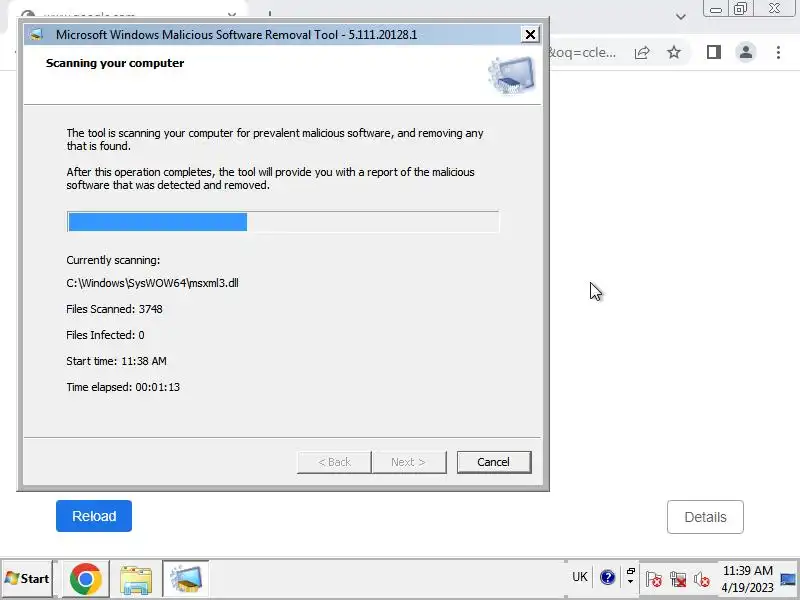The width and height of the screenshot is (800, 600).
Task: Share this page from Chrome address bar
Action: point(642,52)
